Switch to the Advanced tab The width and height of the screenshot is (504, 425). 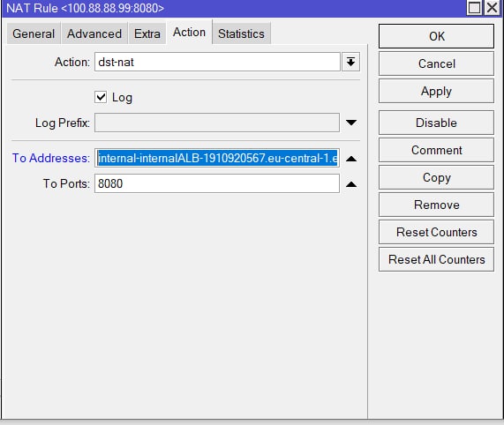point(94,34)
